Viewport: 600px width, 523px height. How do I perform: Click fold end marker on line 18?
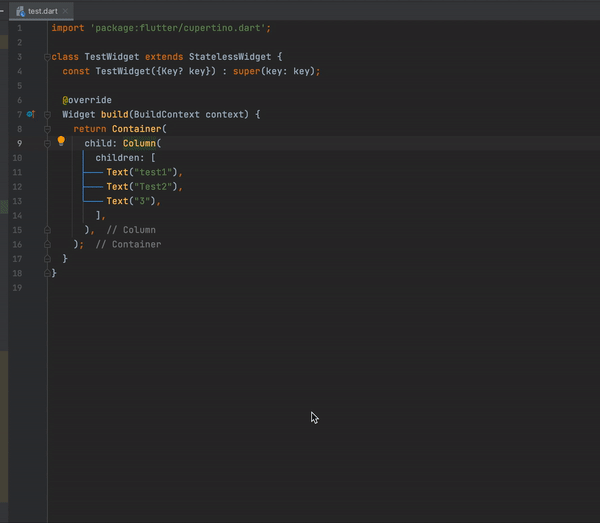tap(47, 273)
